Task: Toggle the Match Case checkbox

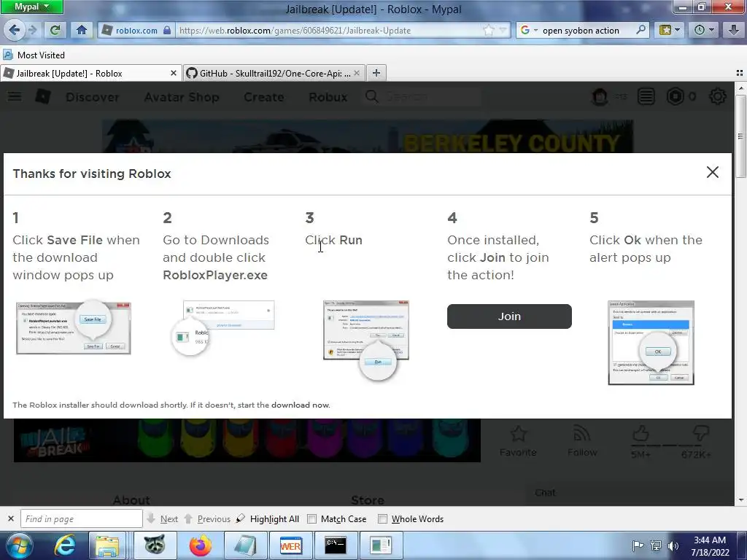Action: pos(311,518)
